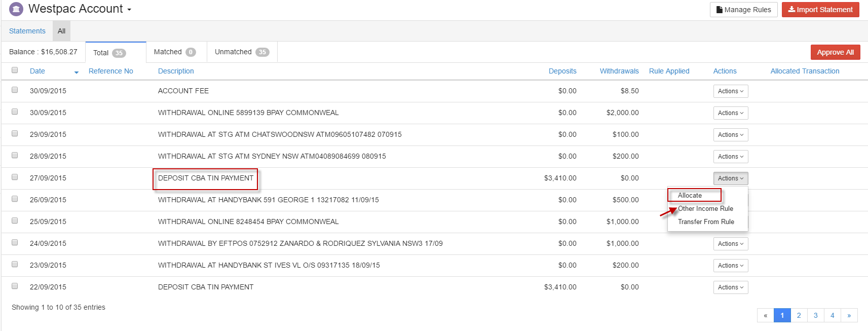The image size is (868, 331).
Task: Check the 22/09/2015 deposit row checkbox
Action: coord(15,286)
